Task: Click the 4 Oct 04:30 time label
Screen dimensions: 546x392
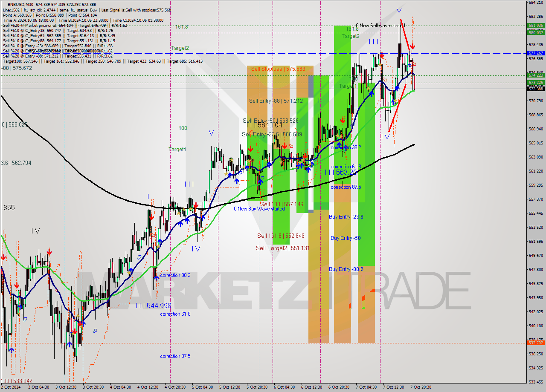Action: point(120,387)
